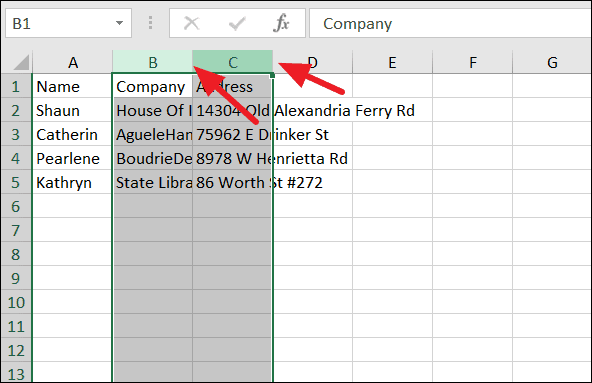Image resolution: width=592 pixels, height=383 pixels.
Task: Click the formula bar vertical dots handle
Action: (150, 23)
